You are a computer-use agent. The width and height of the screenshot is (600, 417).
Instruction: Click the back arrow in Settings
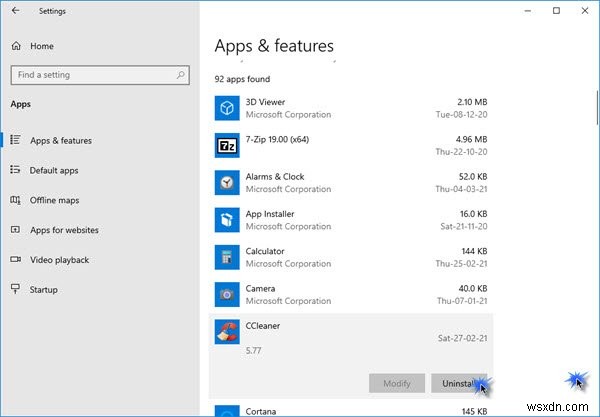16,11
